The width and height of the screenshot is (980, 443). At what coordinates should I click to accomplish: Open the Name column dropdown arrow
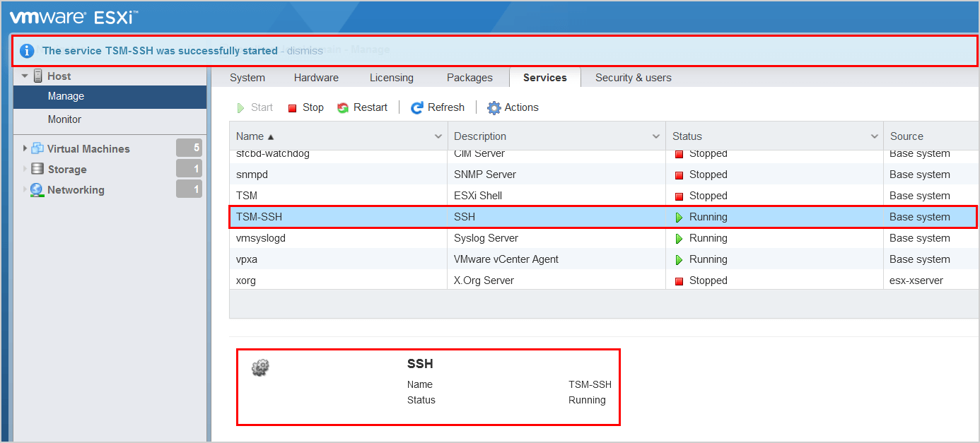tap(438, 136)
